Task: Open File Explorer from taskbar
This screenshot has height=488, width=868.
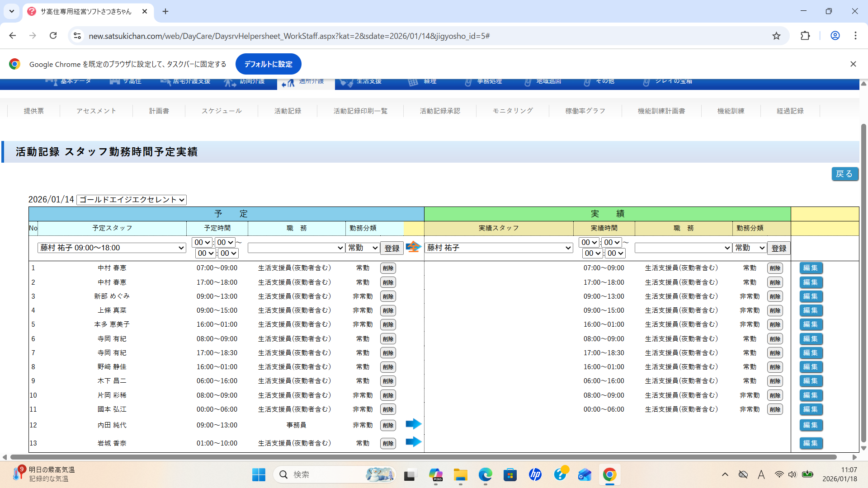Action: pos(460,474)
